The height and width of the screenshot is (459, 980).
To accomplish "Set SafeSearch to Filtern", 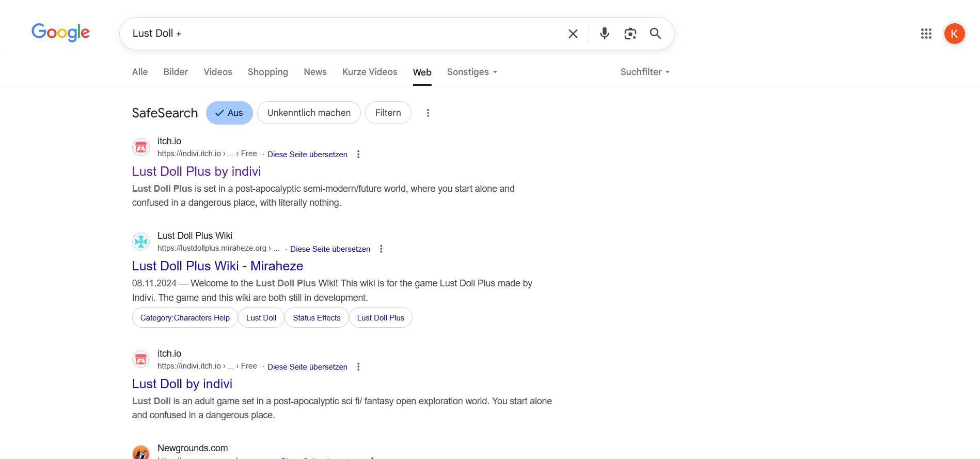I will pos(388,113).
